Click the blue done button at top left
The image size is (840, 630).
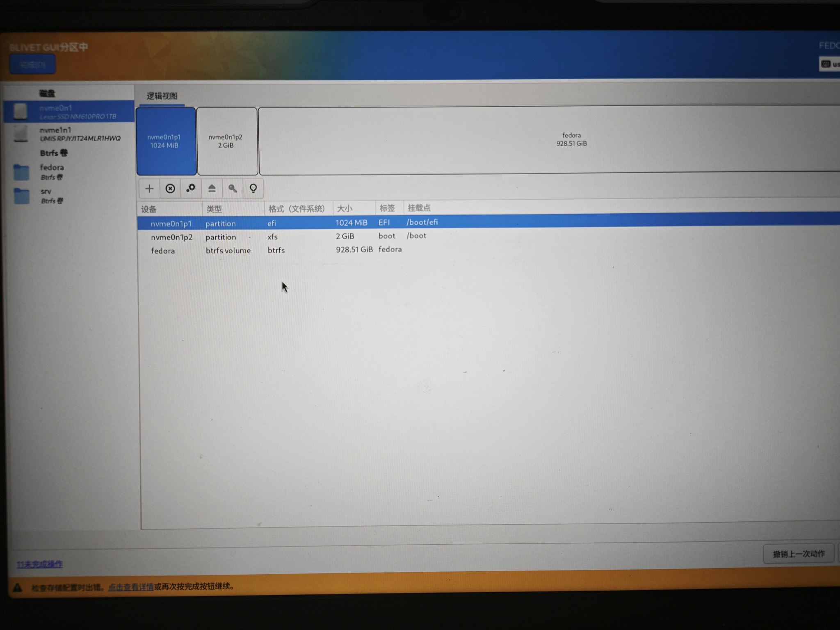(x=33, y=65)
